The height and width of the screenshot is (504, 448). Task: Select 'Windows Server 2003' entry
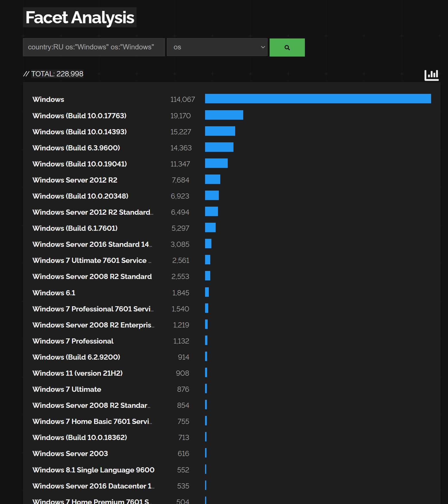point(70,453)
